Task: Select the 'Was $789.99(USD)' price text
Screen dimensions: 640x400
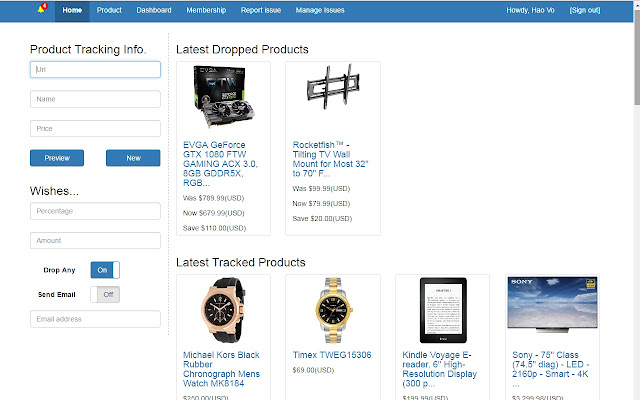Action: 213,198
